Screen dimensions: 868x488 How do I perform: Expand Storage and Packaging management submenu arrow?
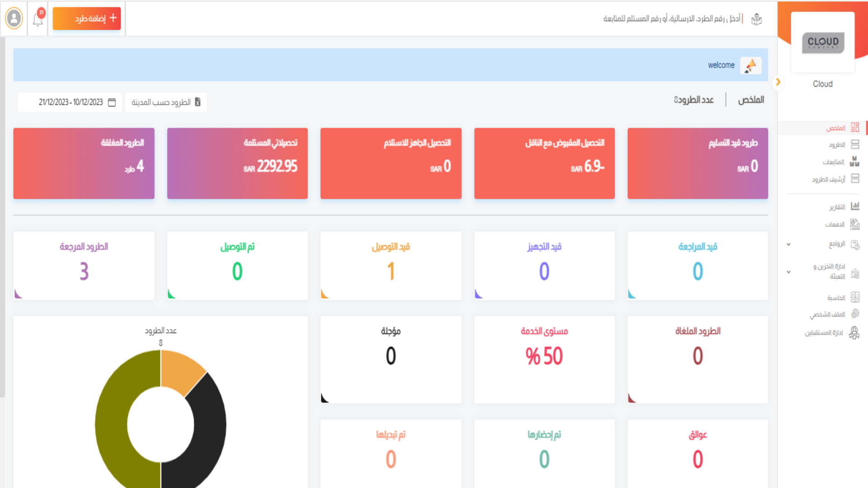(788, 272)
